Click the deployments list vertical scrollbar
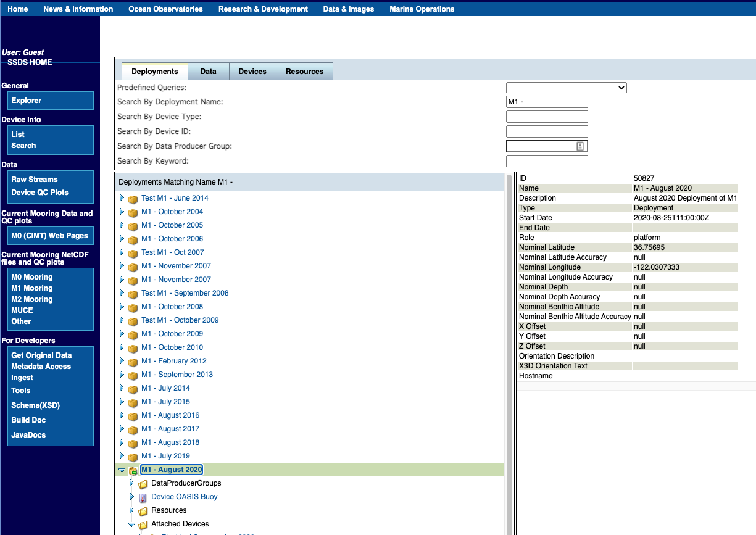Screen dimensions: 756x535 pos(509,309)
